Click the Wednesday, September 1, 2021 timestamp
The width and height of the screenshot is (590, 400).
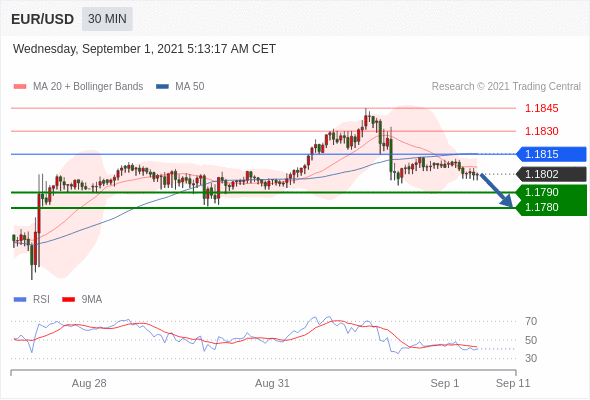click(x=144, y=49)
